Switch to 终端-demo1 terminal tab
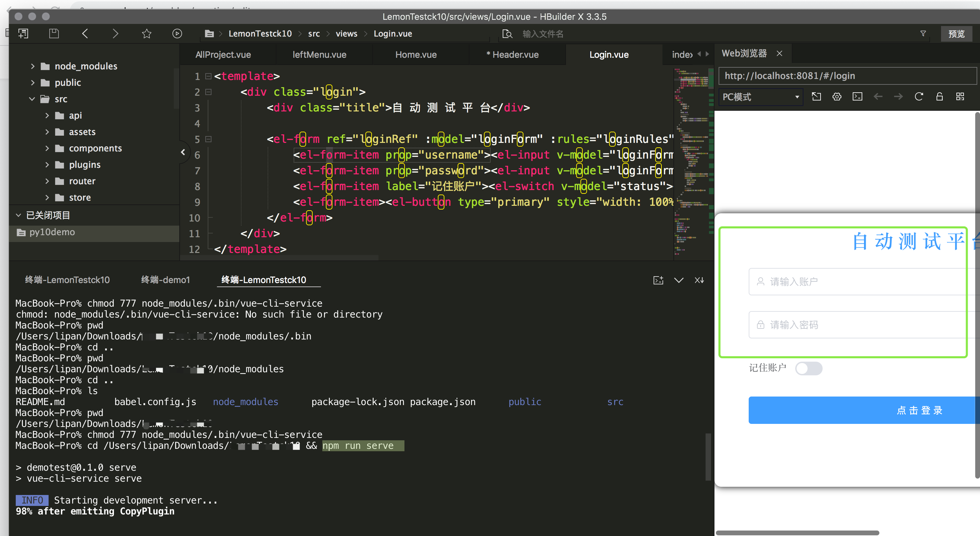Viewport: 980px width, 536px height. [165, 280]
